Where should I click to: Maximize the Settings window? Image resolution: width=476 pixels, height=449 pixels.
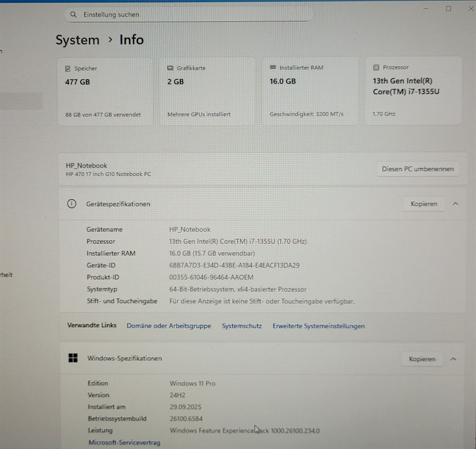[448, 8]
